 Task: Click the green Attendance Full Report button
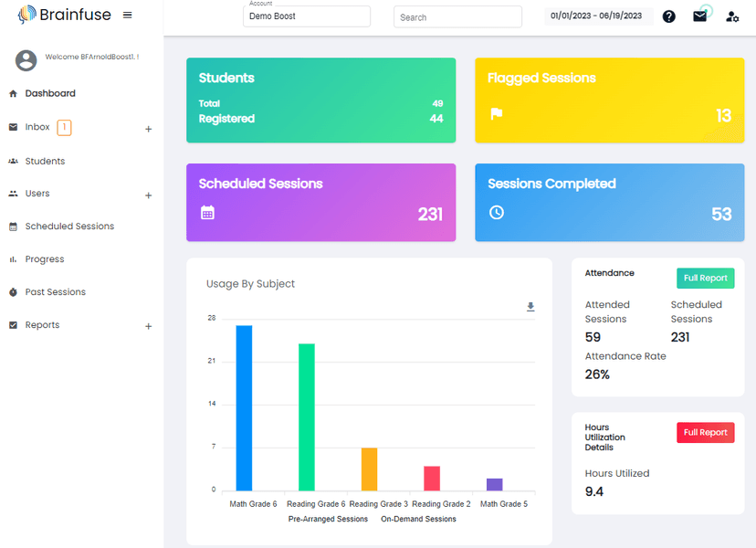pyautogui.click(x=705, y=279)
